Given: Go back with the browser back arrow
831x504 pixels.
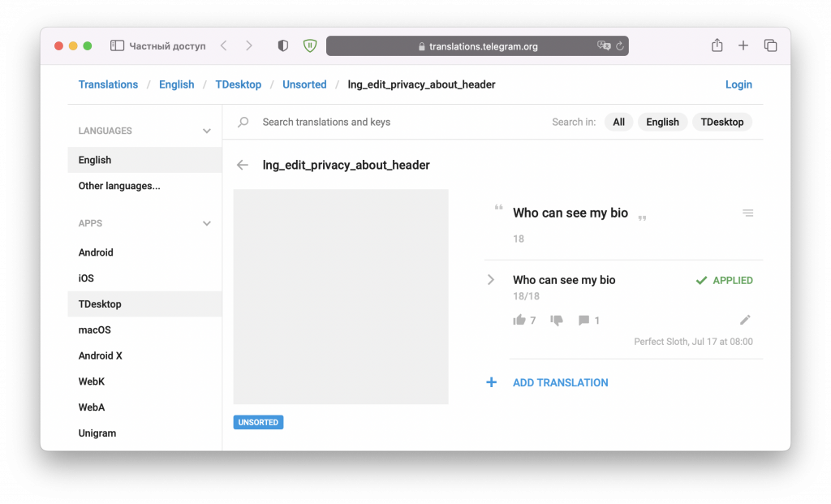Looking at the screenshot, I should pos(224,46).
